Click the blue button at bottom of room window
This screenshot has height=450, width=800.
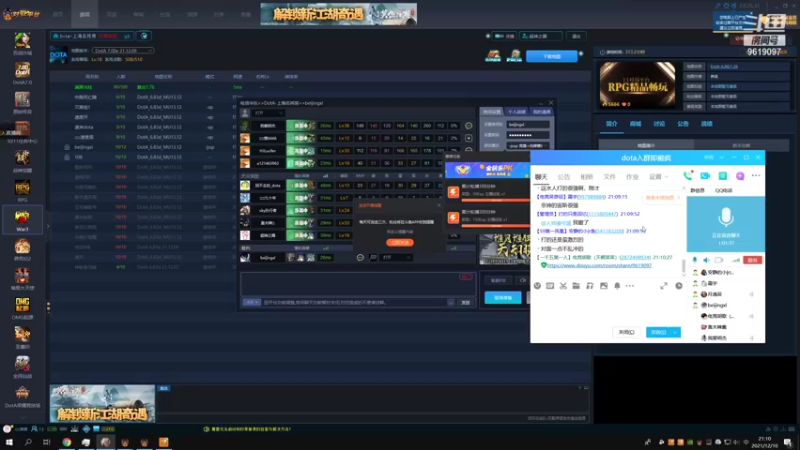point(503,297)
